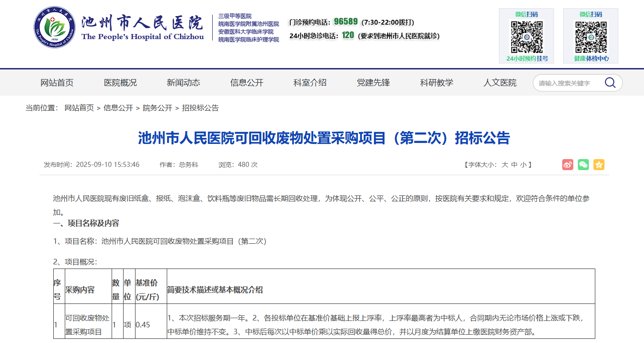Screen dimensions: 644x343
Task: Open the 科室介绍 menu
Action: tap(310, 83)
